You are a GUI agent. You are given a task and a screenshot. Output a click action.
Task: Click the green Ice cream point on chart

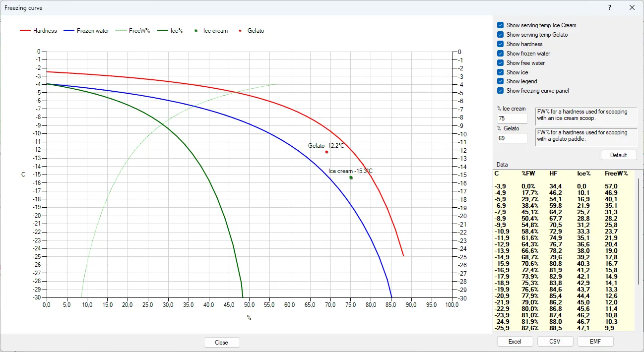pos(351,177)
